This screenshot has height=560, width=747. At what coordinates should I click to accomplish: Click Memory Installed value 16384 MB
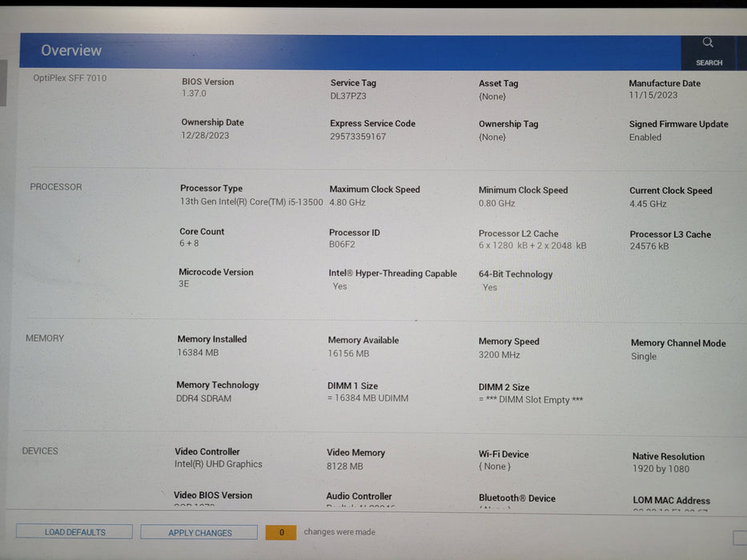[x=198, y=352]
